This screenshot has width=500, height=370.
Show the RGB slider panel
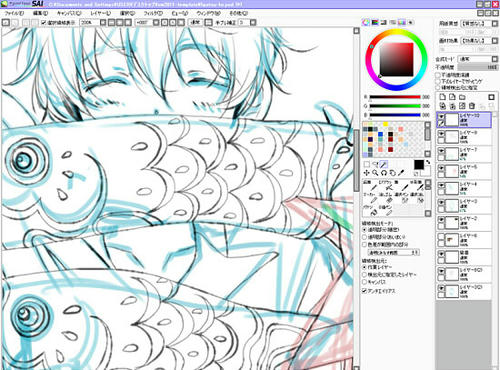(375, 23)
